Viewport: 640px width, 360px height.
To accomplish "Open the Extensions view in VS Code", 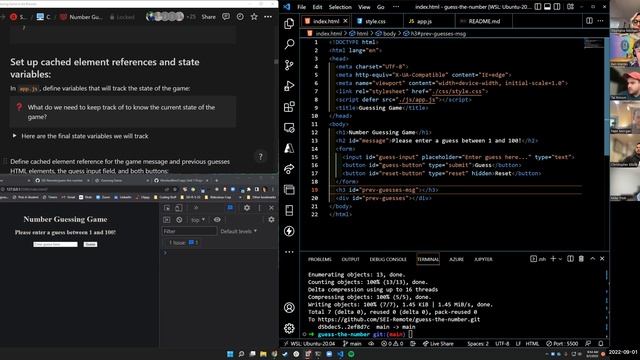I will tap(289, 107).
